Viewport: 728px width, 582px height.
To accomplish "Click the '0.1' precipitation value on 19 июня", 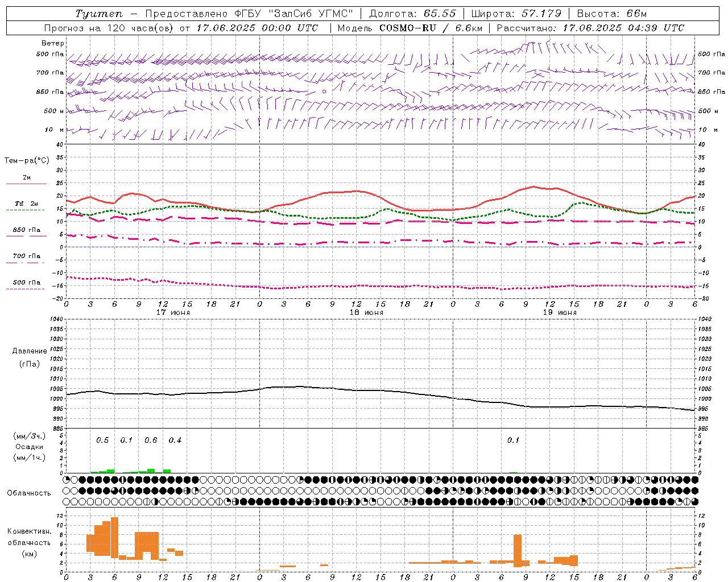I will click(x=514, y=440).
